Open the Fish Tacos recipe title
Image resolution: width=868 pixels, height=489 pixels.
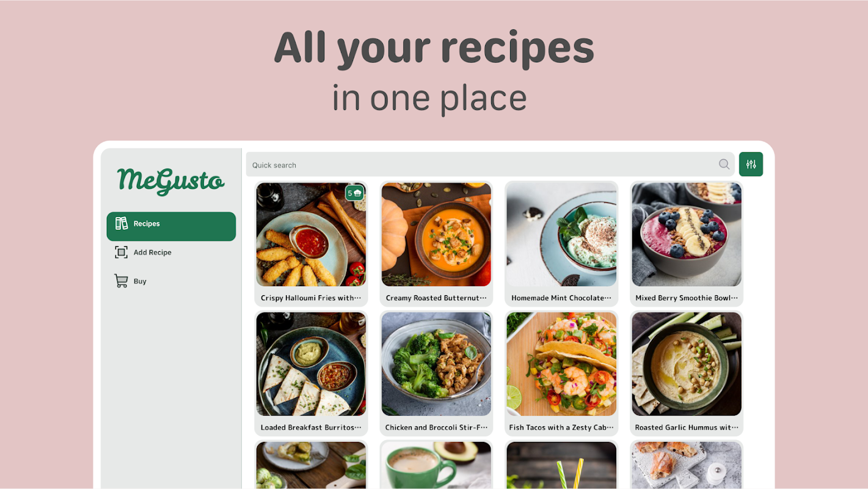tap(561, 428)
